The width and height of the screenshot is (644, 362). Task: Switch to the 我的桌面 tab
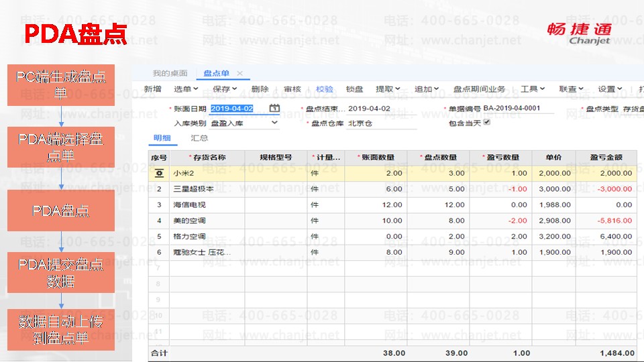170,74
